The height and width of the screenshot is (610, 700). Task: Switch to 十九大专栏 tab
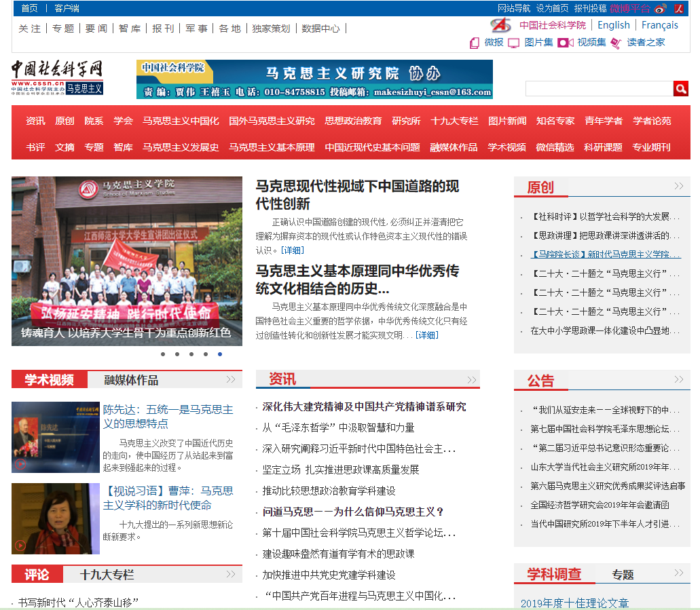pyautogui.click(x=107, y=575)
